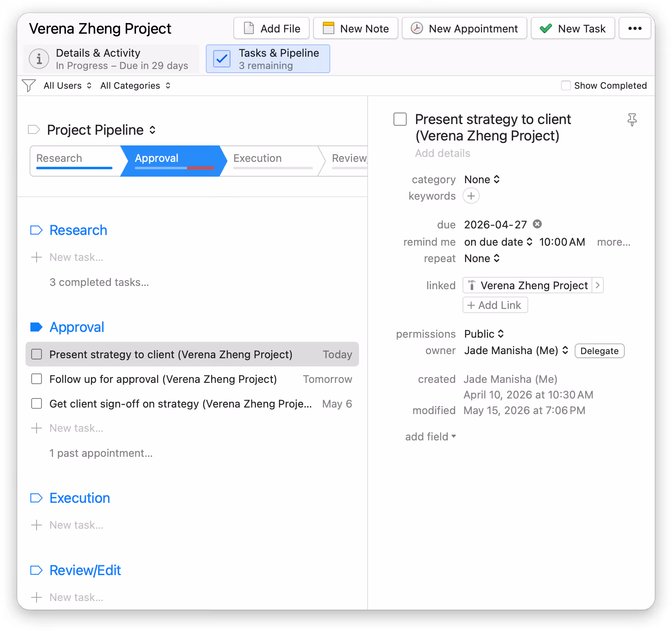Click the New task field under Execution
Image resolution: width=672 pixels, height=631 pixels.
[x=76, y=525]
